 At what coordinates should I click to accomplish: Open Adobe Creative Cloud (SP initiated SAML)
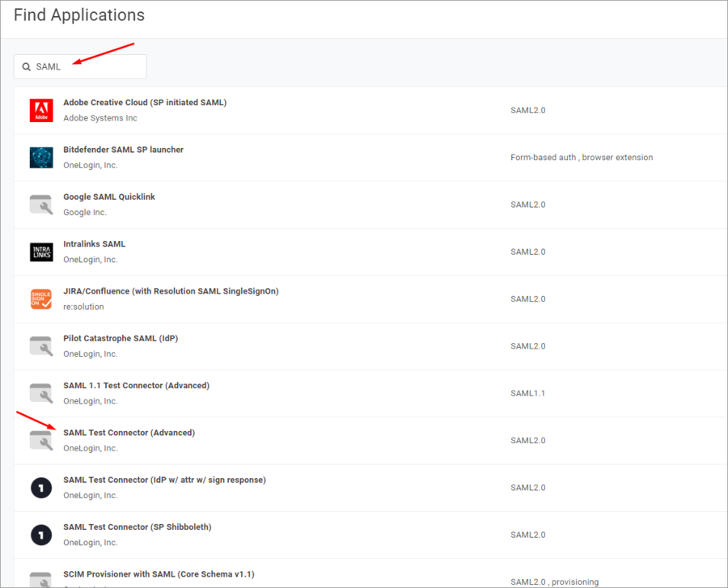point(145,103)
